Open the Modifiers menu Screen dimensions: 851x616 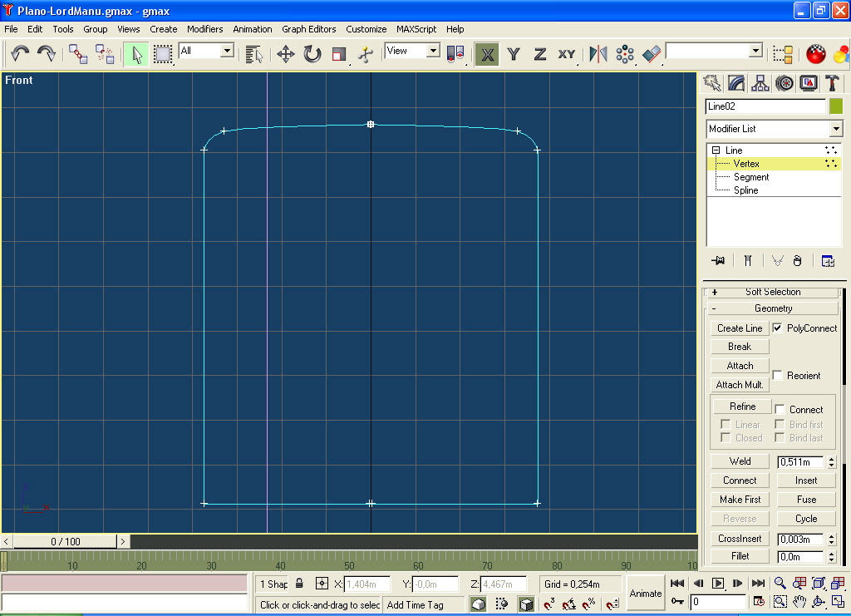204,29
